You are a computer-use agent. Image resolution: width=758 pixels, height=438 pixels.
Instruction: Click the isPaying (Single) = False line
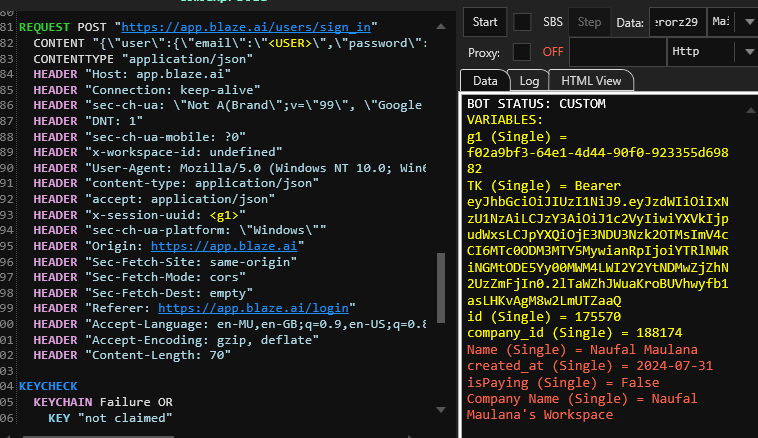click(x=563, y=383)
